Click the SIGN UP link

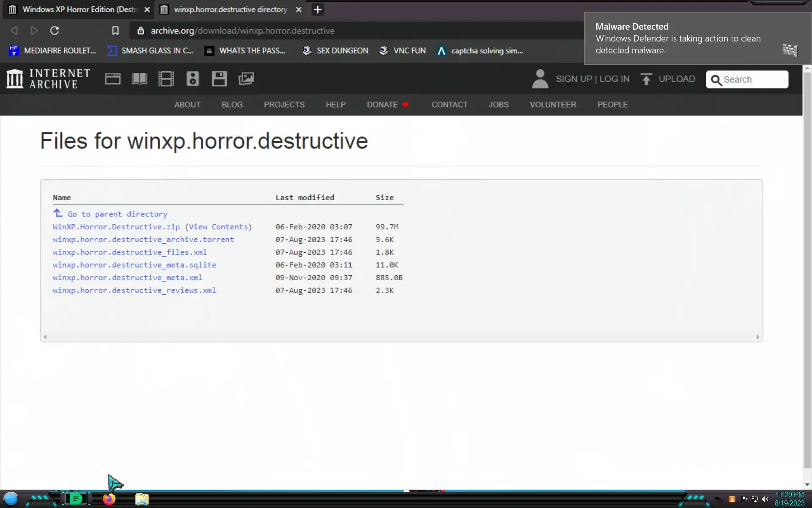tap(573, 79)
